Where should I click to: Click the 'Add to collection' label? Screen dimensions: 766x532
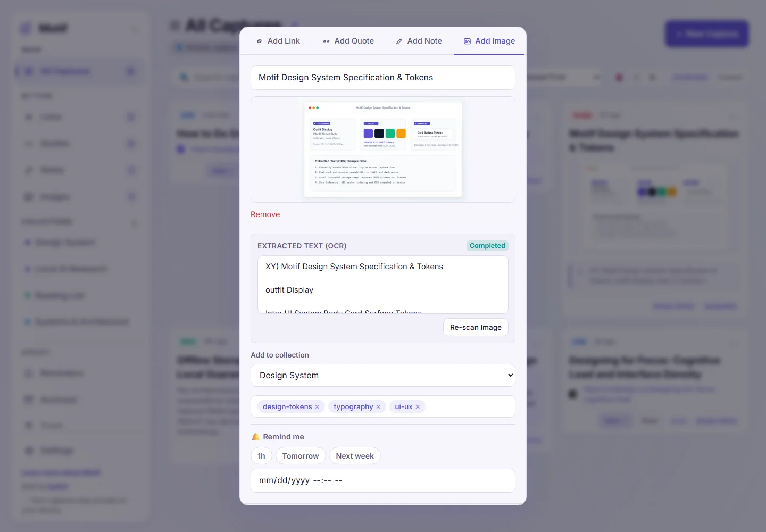click(x=280, y=355)
